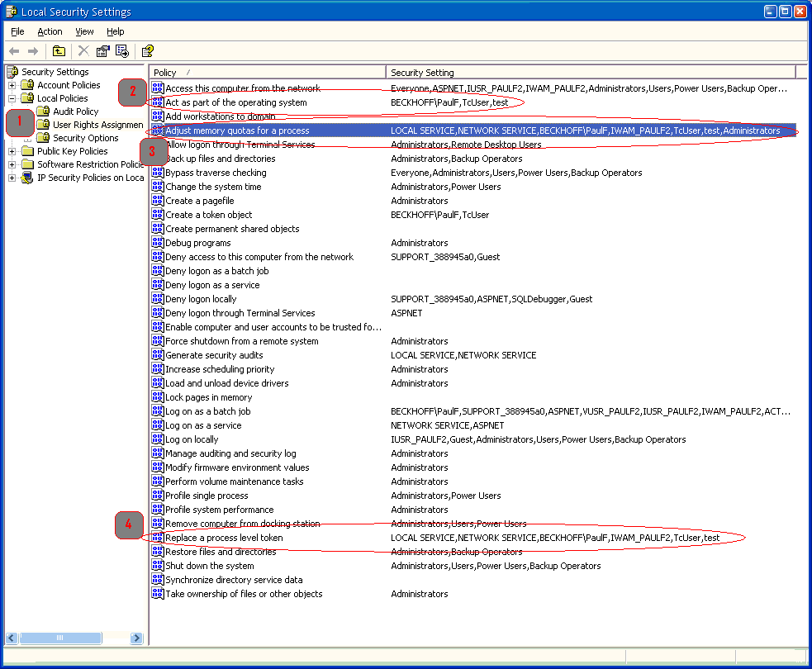Open the Properties toolbar icon

102,51
